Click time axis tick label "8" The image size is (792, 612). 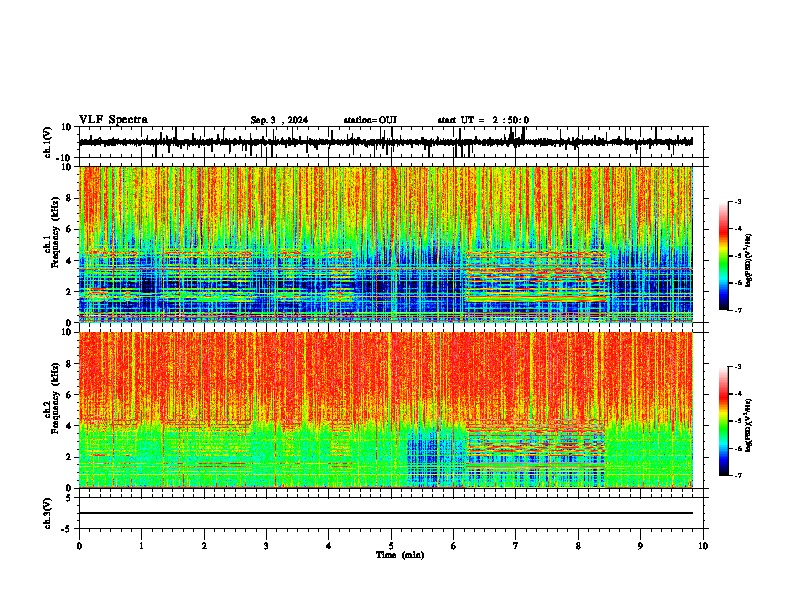pos(578,546)
